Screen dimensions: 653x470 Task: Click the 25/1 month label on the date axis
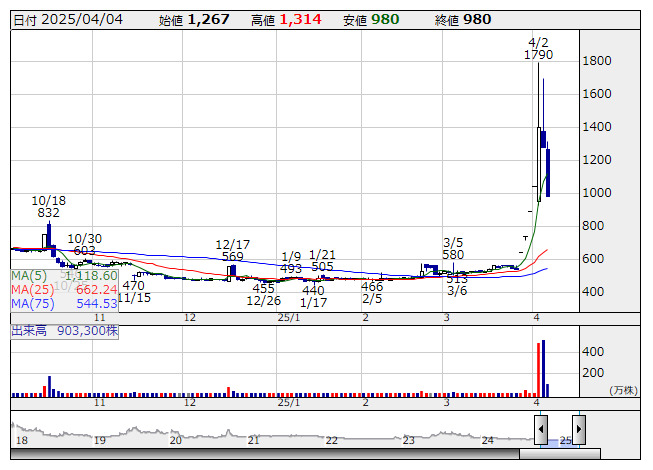tap(288, 317)
